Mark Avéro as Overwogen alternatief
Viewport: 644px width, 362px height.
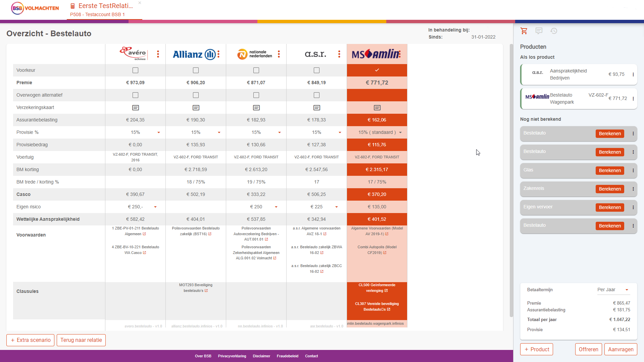(x=136, y=95)
